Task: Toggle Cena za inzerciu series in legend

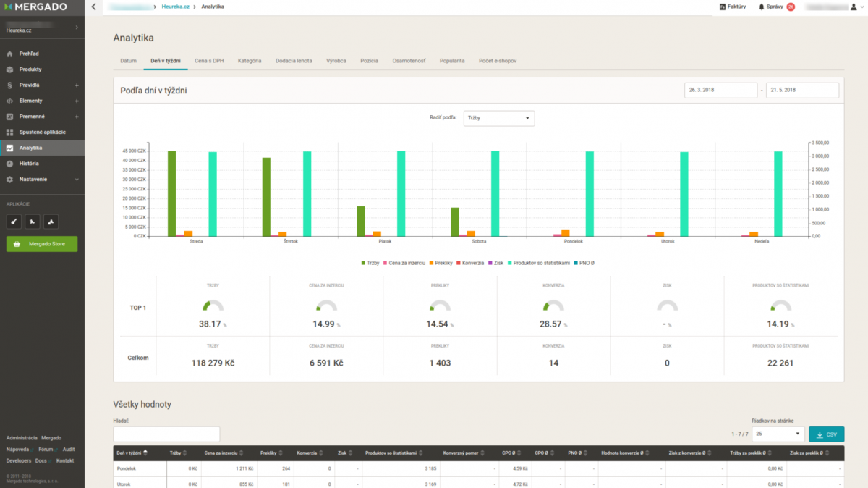Action: coord(404,262)
